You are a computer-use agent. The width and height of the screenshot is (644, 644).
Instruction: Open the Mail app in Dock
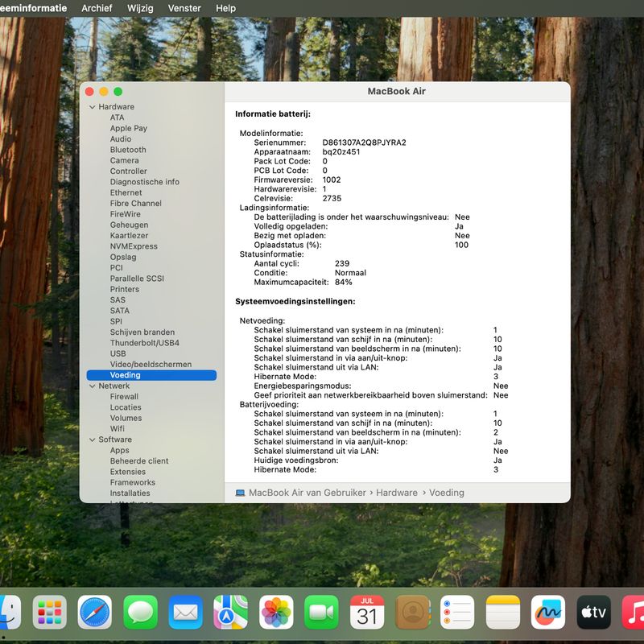click(186, 612)
